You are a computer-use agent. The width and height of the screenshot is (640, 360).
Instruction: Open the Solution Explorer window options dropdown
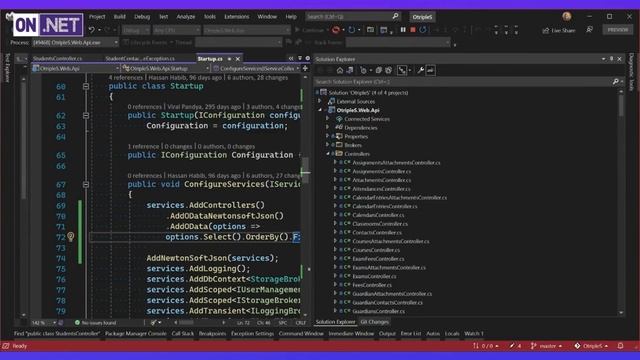coord(603,59)
